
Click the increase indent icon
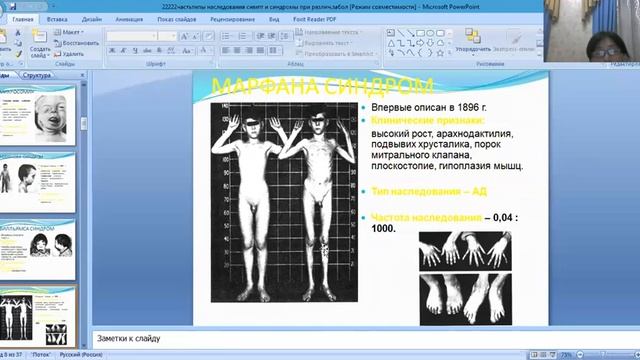pos(271,36)
